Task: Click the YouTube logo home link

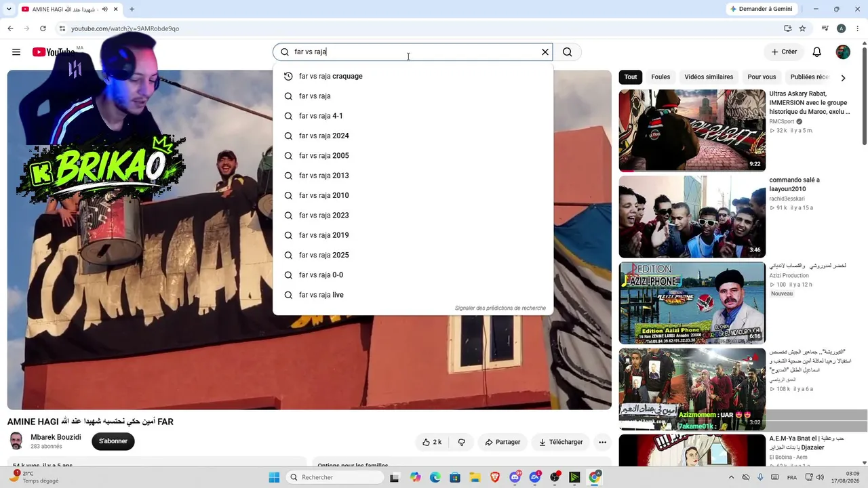Action: [x=54, y=52]
